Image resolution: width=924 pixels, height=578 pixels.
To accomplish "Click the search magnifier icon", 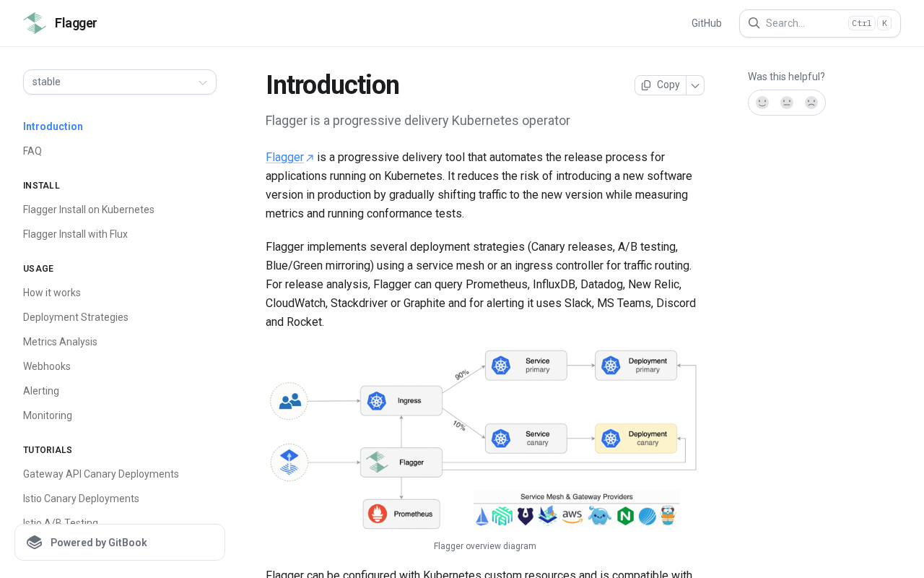I will pos(754,23).
